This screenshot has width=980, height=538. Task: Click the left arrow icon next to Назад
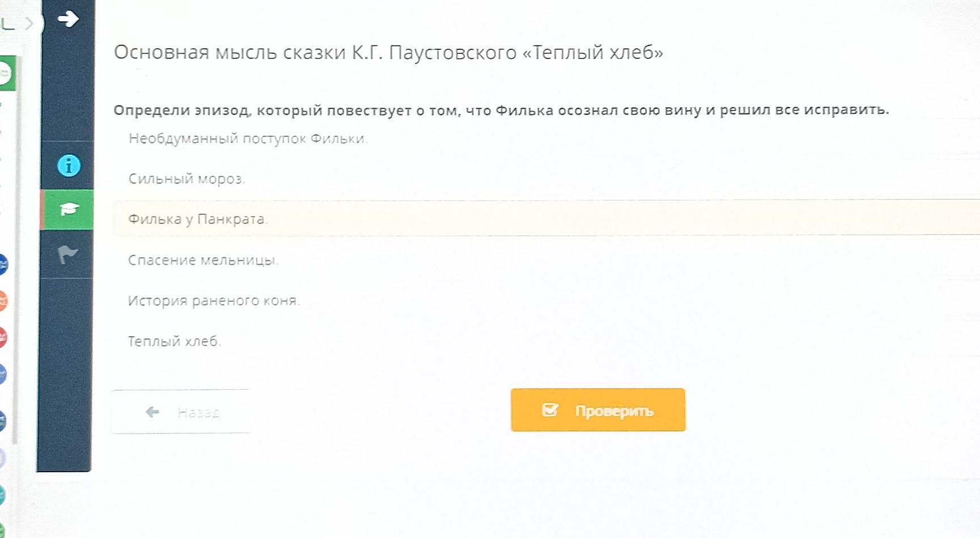(152, 412)
